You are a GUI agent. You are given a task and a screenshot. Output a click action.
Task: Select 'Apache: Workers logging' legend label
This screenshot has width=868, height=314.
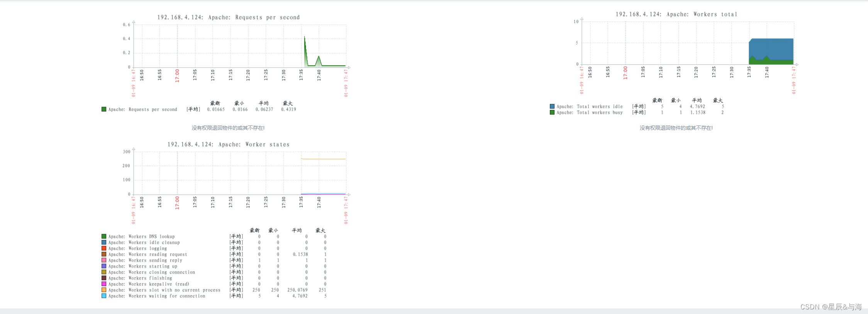[x=137, y=249]
